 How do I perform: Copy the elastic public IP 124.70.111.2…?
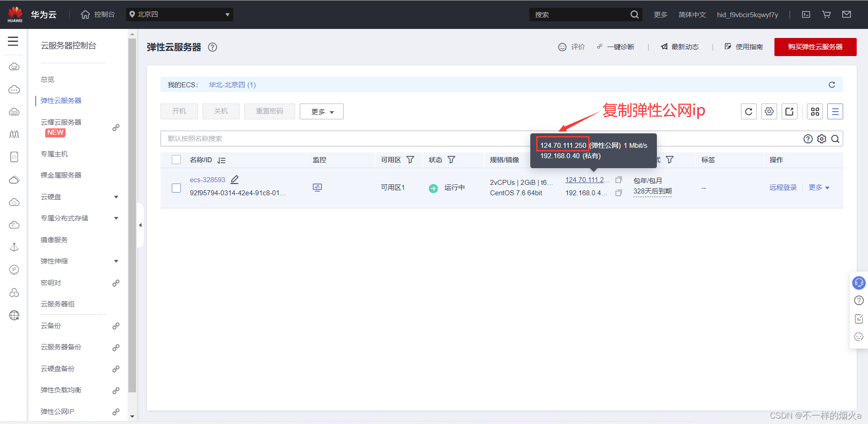click(x=619, y=180)
